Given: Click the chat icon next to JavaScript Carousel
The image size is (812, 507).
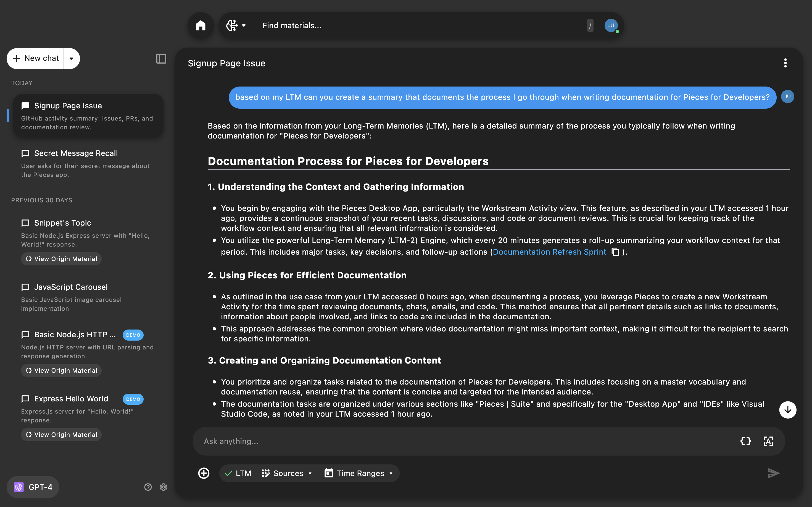Looking at the screenshot, I should pyautogui.click(x=25, y=288).
